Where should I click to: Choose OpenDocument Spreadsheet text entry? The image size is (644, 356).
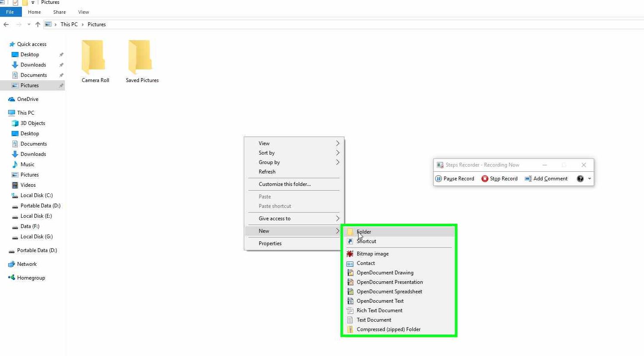(x=389, y=292)
